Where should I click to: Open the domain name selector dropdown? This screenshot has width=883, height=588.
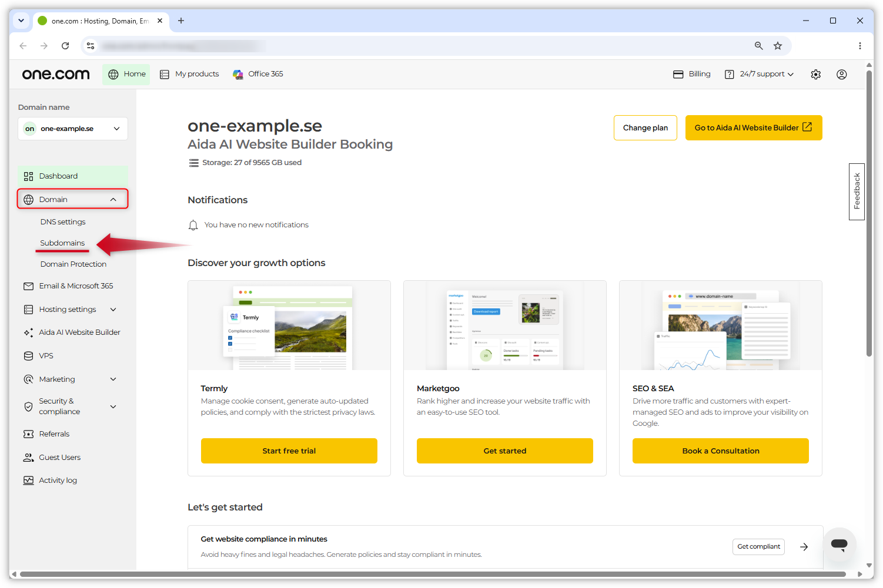click(73, 129)
